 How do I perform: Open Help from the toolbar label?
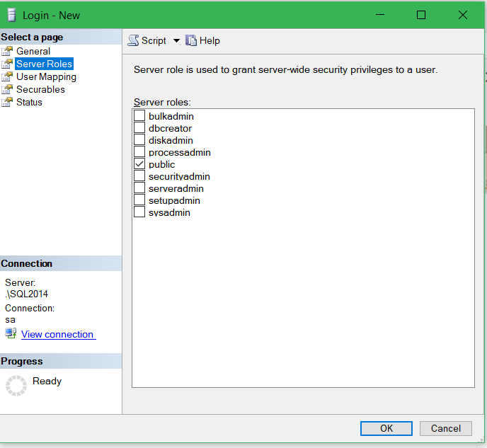210,40
